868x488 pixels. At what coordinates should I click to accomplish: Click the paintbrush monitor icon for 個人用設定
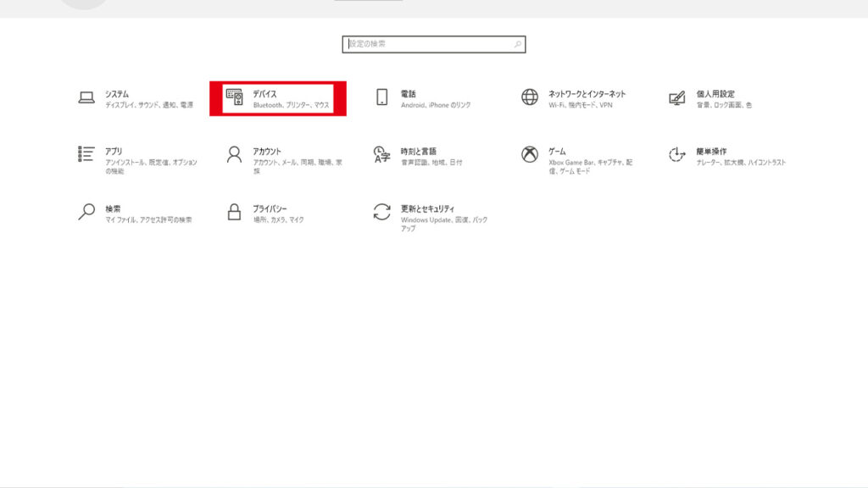[x=677, y=98]
